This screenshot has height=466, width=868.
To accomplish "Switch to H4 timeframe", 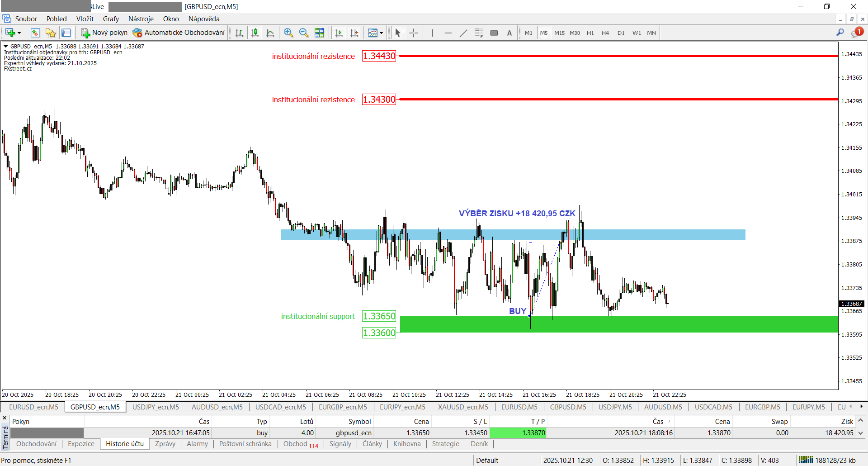I will point(605,33).
